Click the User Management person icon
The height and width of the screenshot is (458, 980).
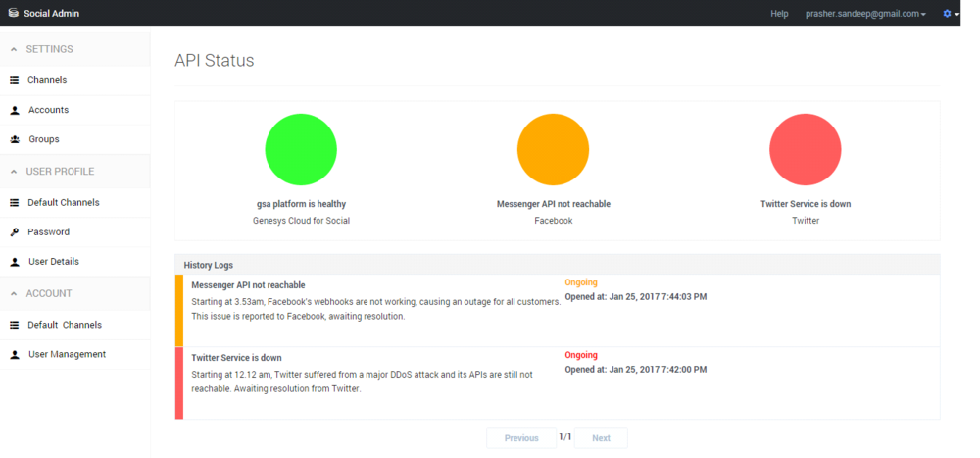[15, 354]
